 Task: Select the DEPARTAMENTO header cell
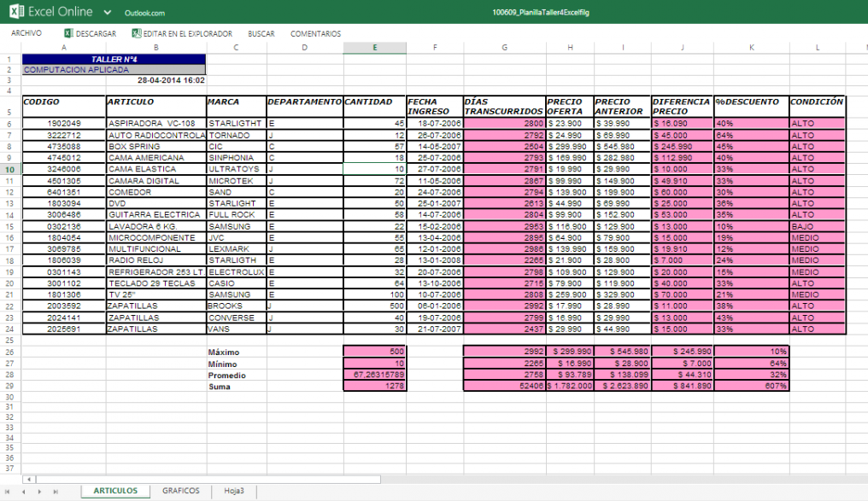click(x=305, y=107)
